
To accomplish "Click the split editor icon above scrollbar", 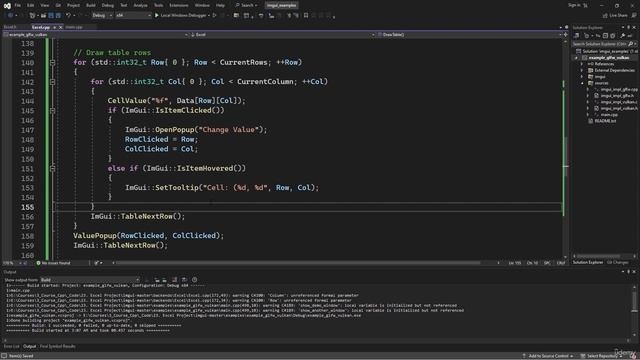I will point(565,35).
